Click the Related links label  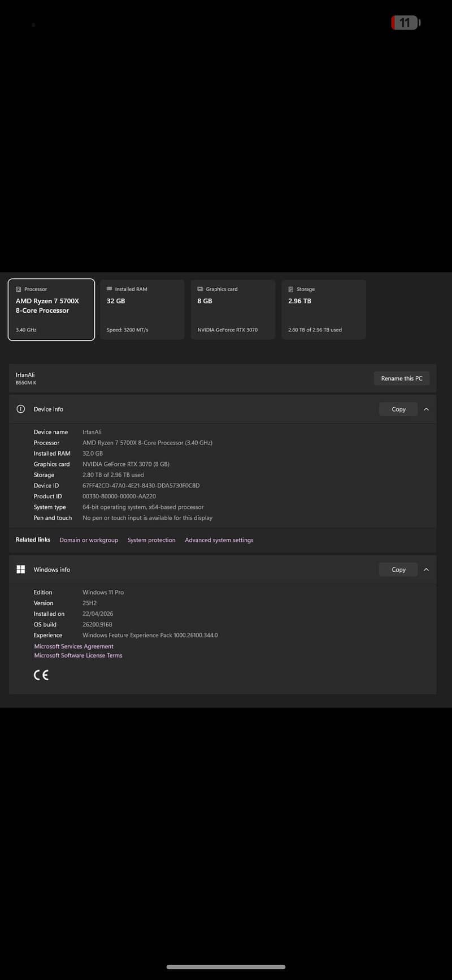[x=33, y=539]
